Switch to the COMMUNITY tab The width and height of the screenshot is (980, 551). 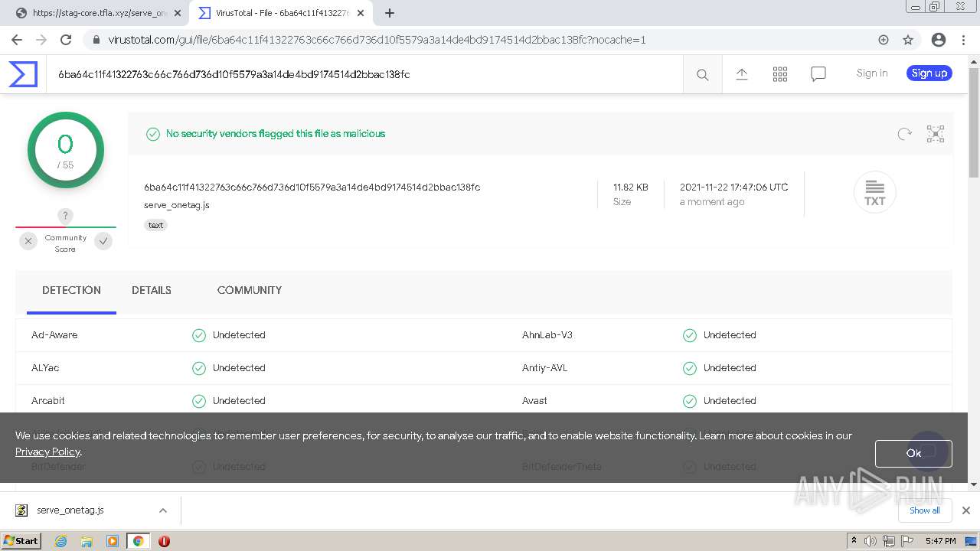pyautogui.click(x=250, y=290)
